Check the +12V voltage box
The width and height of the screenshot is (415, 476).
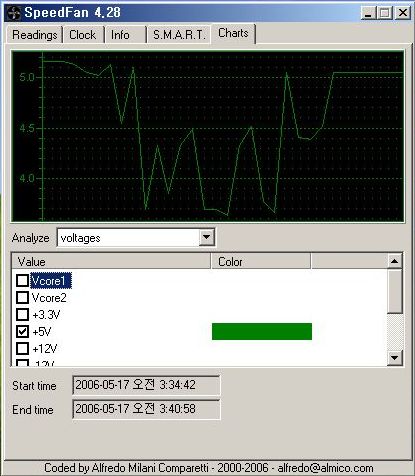pos(22,349)
